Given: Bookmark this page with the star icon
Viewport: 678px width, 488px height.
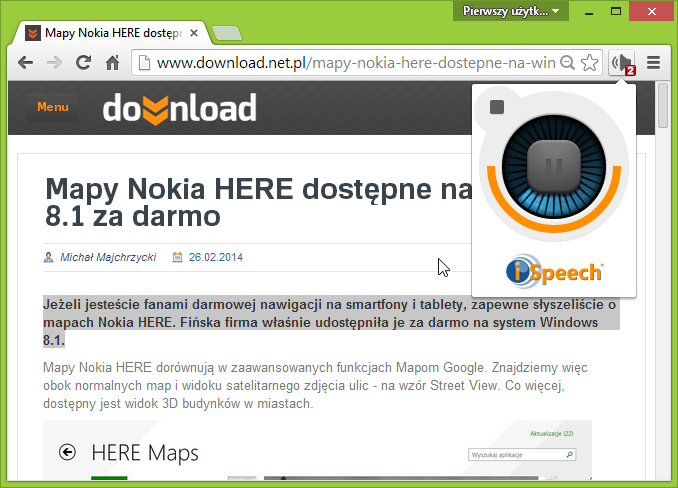Looking at the screenshot, I should click(589, 63).
